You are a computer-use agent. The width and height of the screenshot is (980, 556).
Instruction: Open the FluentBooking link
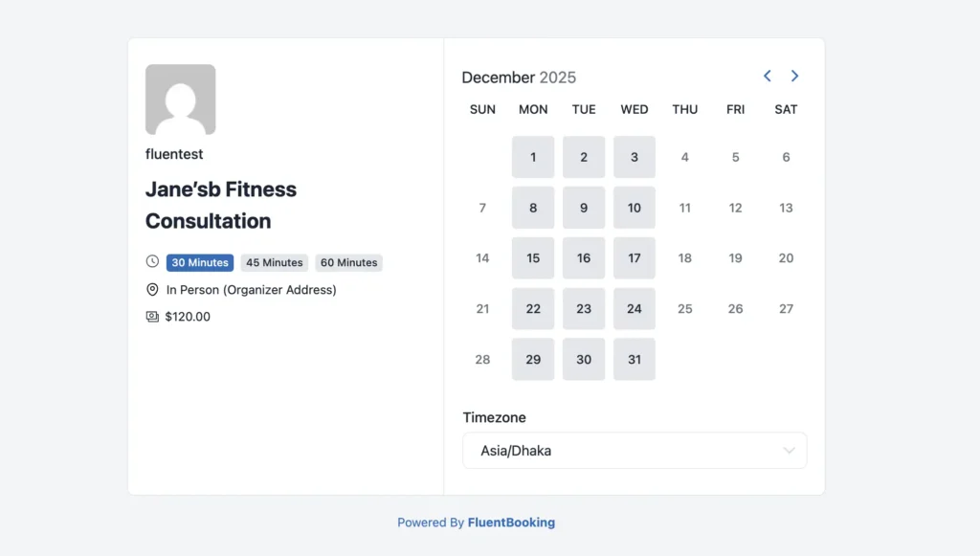point(511,523)
